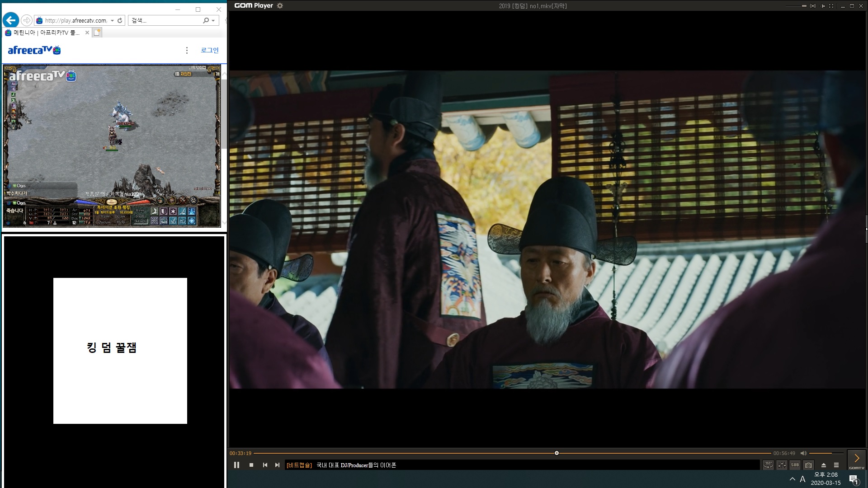868x488 pixels.
Task: Seek later on the playback progress bar
Action: pos(664,453)
